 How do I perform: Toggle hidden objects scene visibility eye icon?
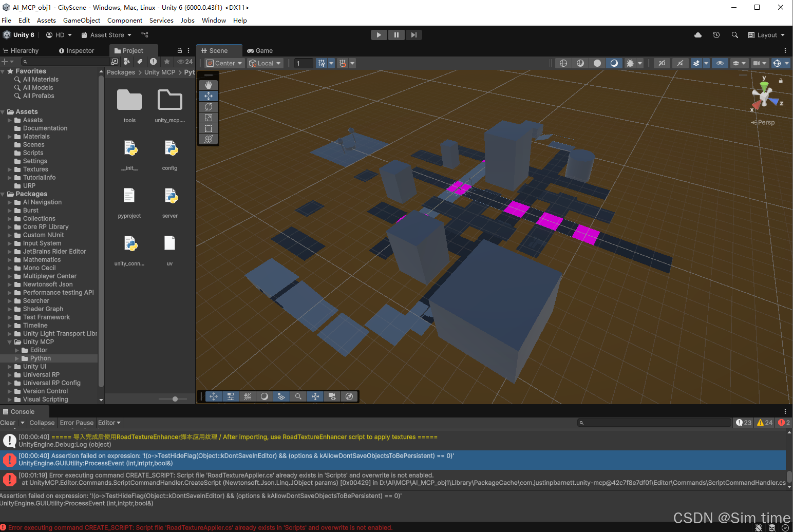point(720,63)
